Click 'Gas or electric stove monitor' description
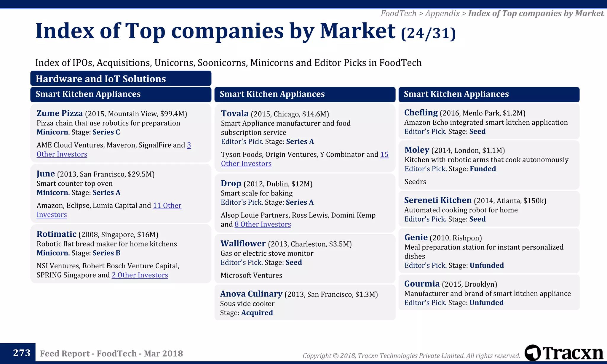607x364 pixels. tap(267, 253)
